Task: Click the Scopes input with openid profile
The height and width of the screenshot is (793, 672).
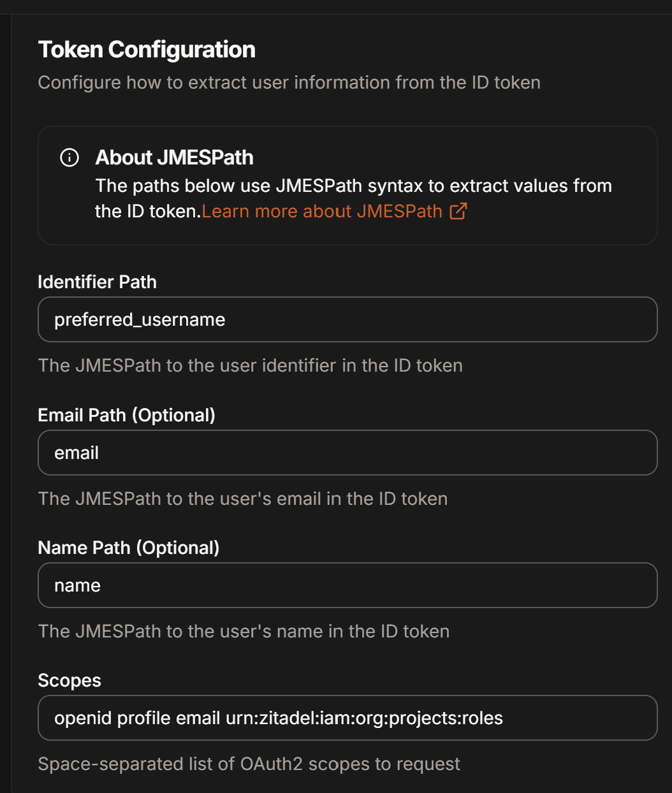Action: 347,718
